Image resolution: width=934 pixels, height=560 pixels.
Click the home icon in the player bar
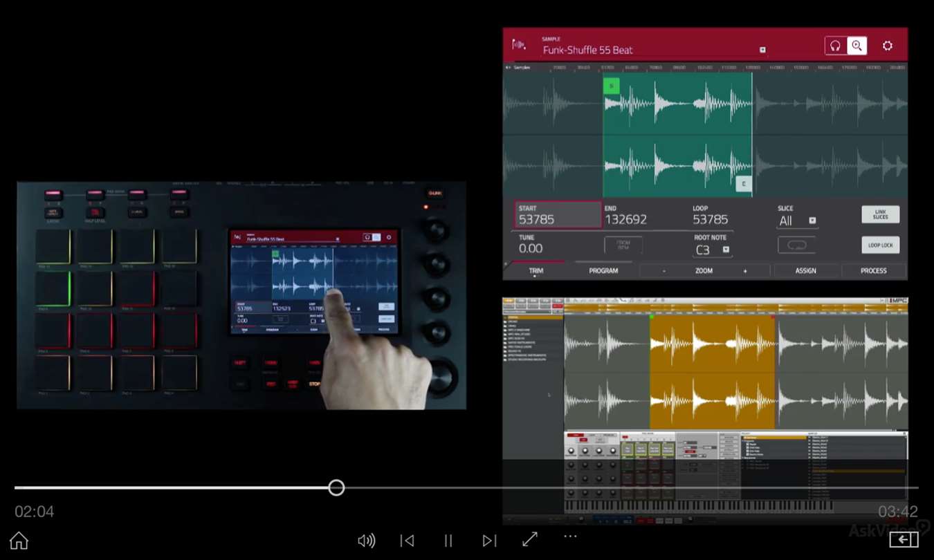click(x=19, y=541)
